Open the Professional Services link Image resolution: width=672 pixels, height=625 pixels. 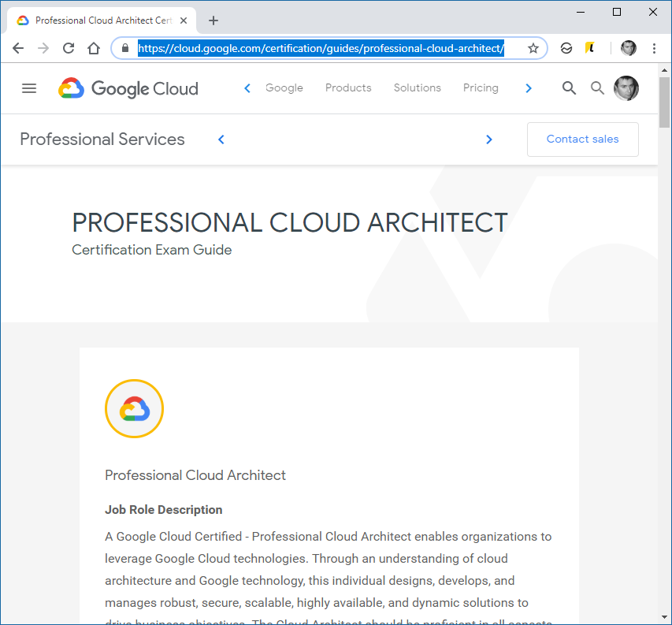click(x=102, y=140)
